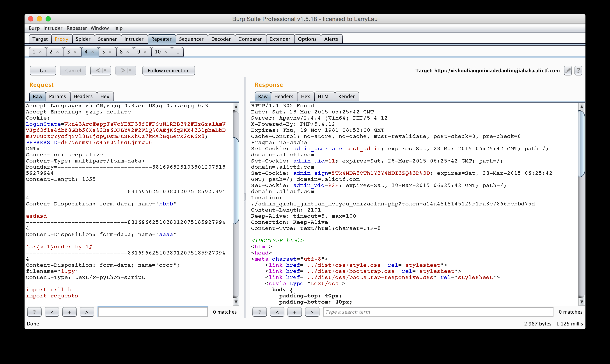The height and width of the screenshot is (364, 610).
Task: Select response Hex view tab
Action: click(306, 96)
